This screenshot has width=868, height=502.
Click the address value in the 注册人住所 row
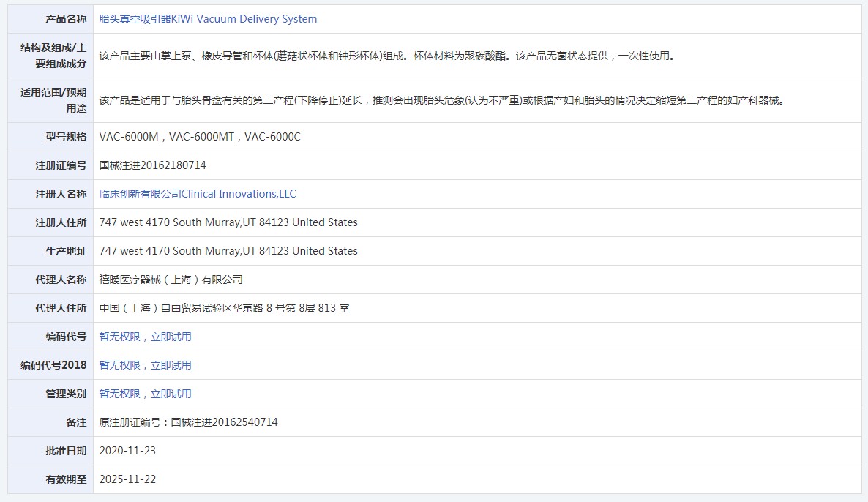[x=228, y=222]
